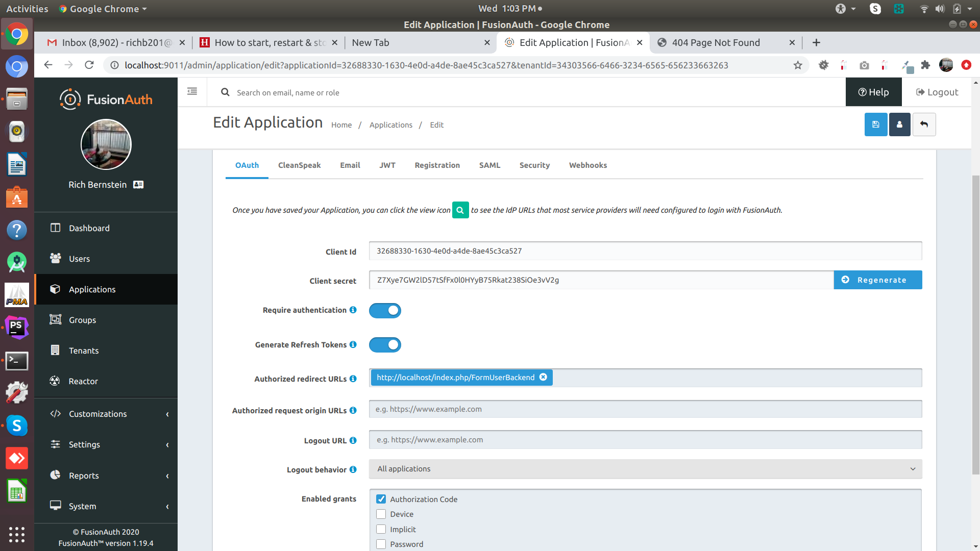Click the Regenerate client secret button
This screenshot has width=980, height=551.
tap(877, 280)
